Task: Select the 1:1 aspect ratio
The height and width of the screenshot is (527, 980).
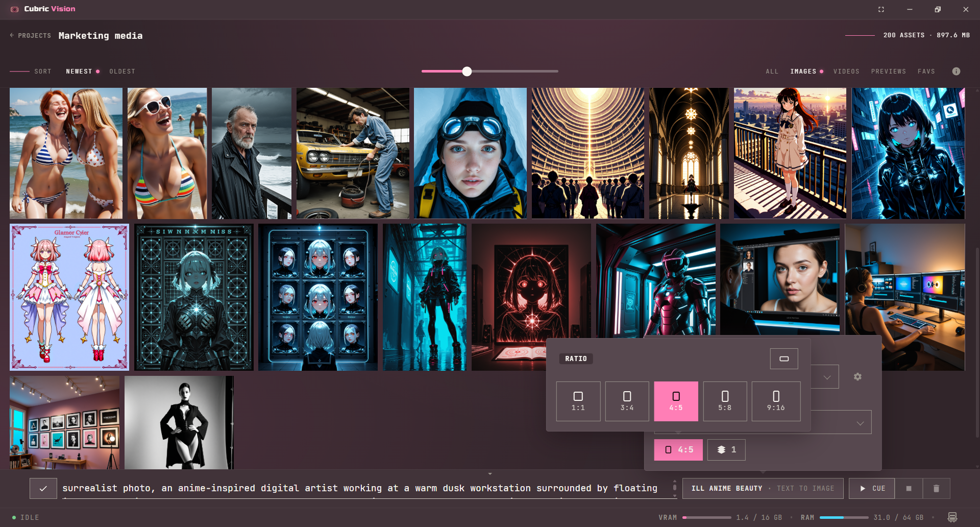Action: (578, 401)
